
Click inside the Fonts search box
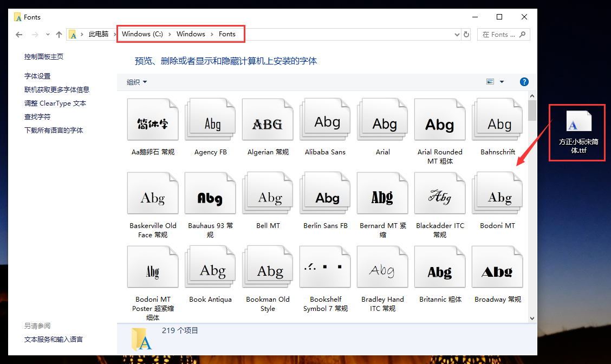498,34
